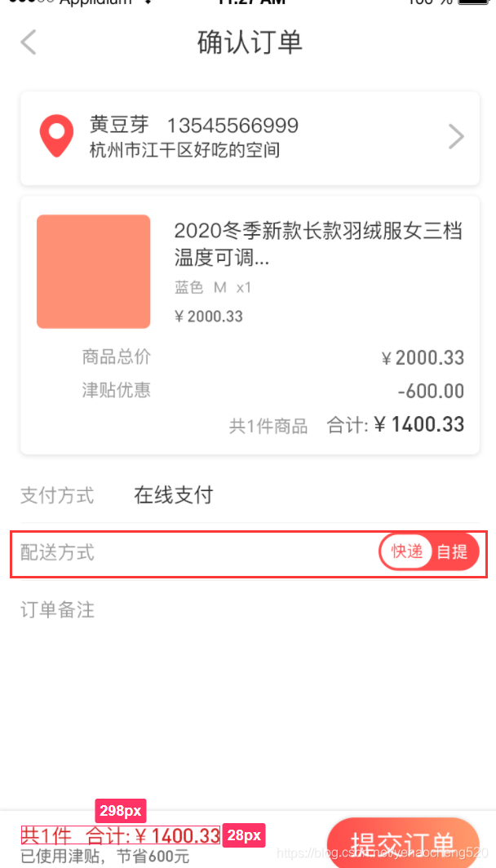Click the 在线支付 payment method text

(173, 495)
